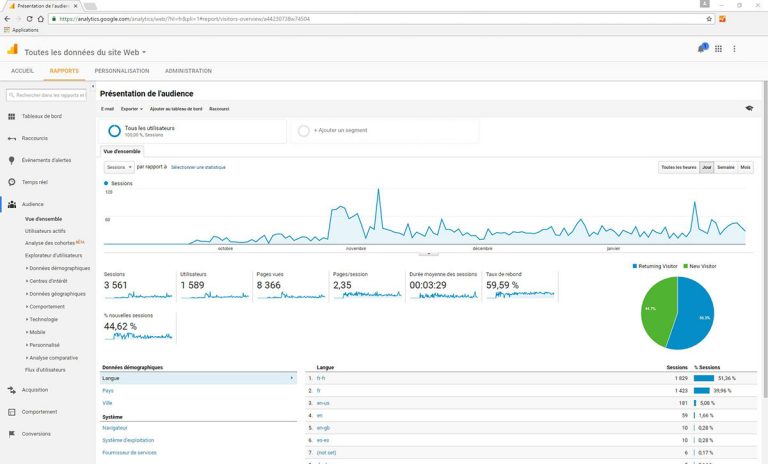Expand the Exporter dropdown

[x=132, y=109]
